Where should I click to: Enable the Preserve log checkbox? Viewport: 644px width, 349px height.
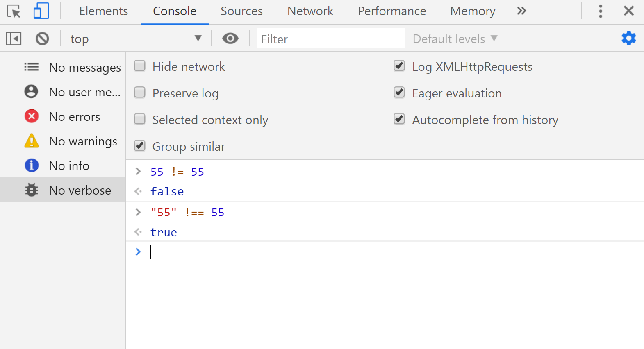[x=140, y=93]
